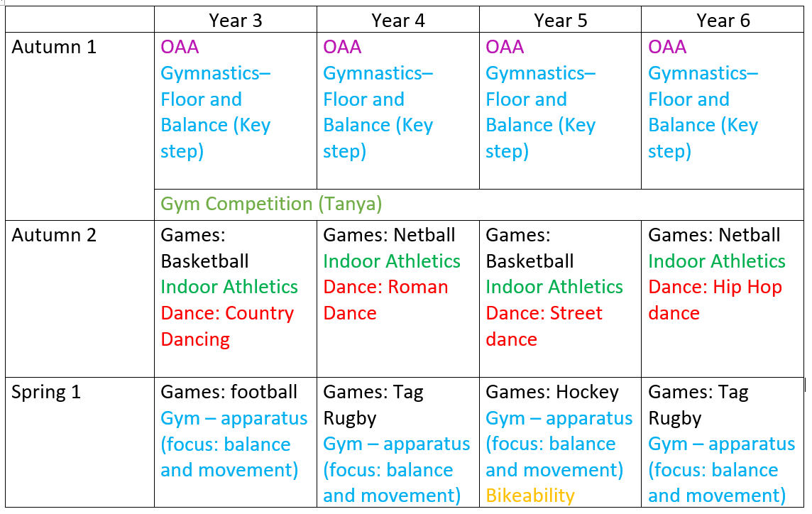Image resolution: width=812 pixels, height=514 pixels.
Task: Select the Year 4 header cell
Action: click(x=397, y=21)
